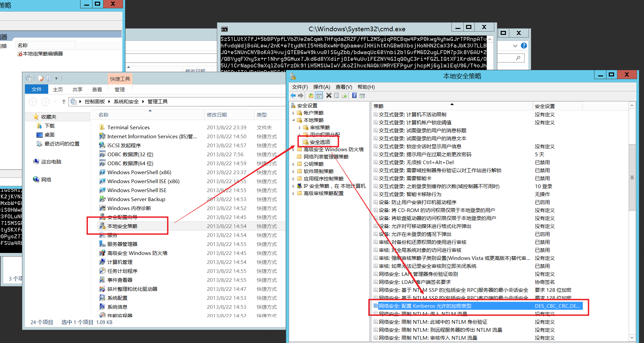This screenshot has width=644, height=343.
Task: Go up one level in Local Security Policy
Action: (311, 96)
